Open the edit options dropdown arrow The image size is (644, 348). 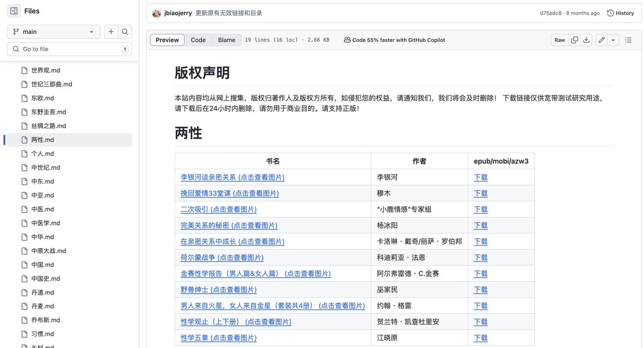point(613,40)
